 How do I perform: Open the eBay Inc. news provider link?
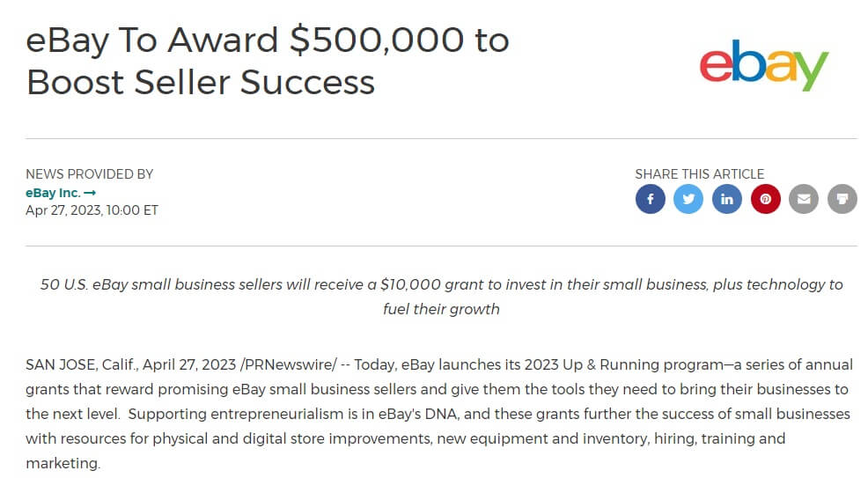[x=54, y=193]
